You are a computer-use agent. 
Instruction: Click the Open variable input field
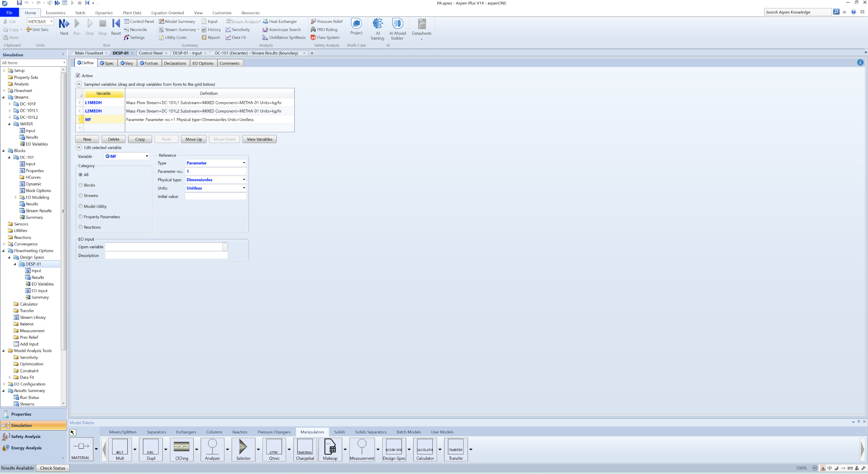(164, 247)
